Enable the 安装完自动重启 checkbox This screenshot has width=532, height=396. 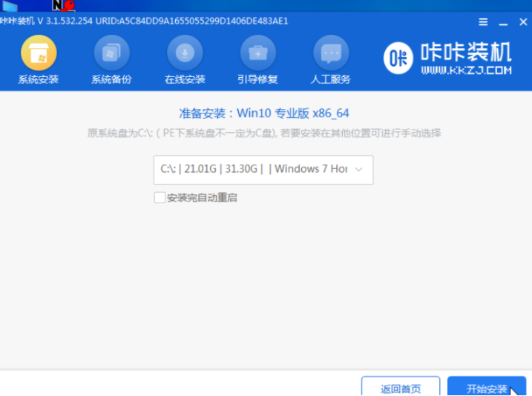159,197
